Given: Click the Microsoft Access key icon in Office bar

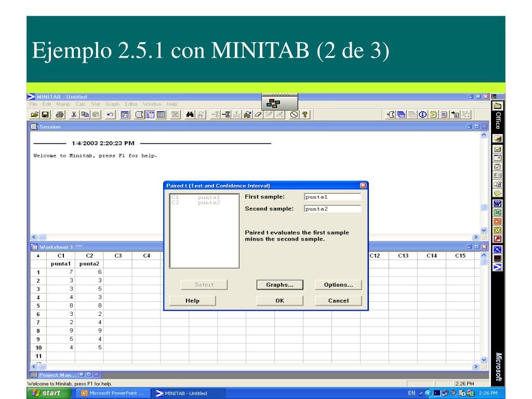Looking at the screenshot, I should (497, 239).
